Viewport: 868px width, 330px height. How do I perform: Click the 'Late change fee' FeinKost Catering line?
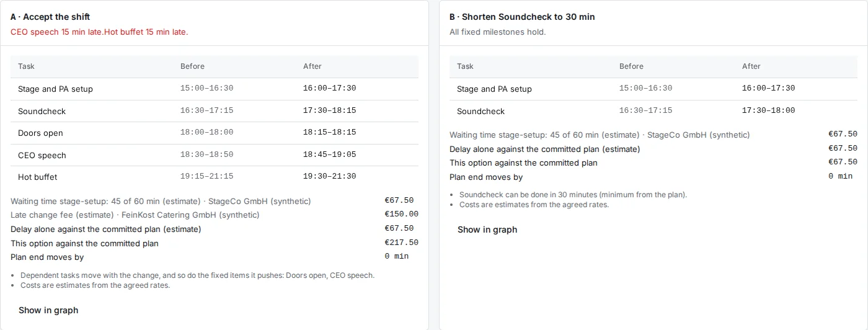135,215
